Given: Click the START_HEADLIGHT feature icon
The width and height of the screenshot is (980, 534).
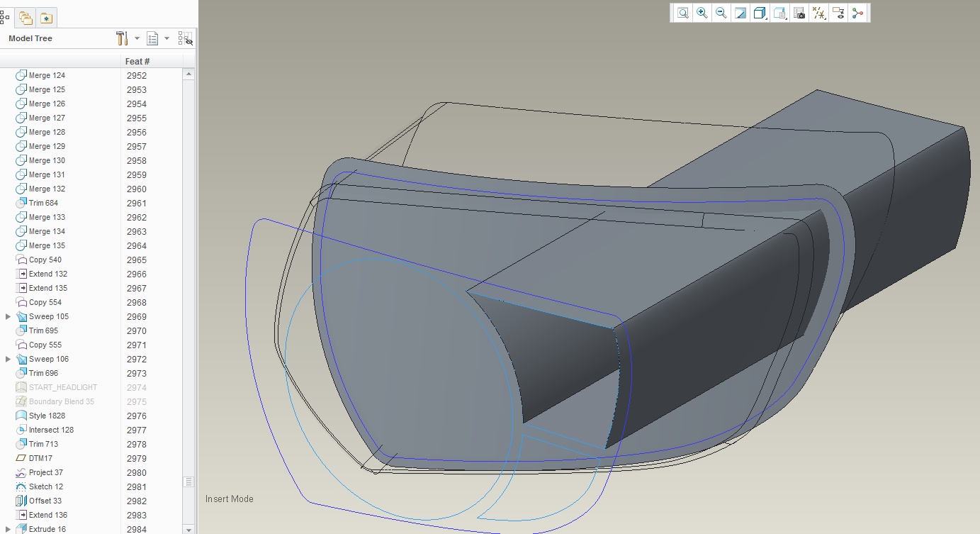Looking at the screenshot, I should [x=21, y=387].
